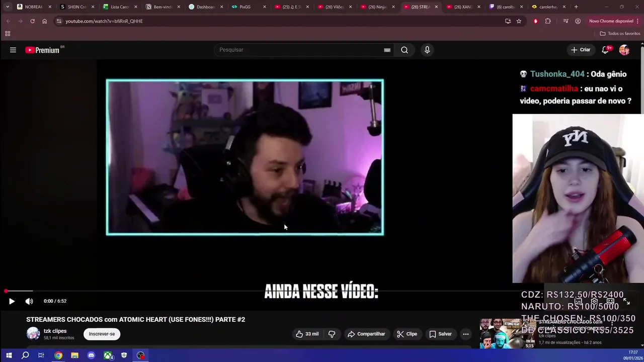Open Discord from taskbar
644x362 pixels.
pyautogui.click(x=91, y=355)
